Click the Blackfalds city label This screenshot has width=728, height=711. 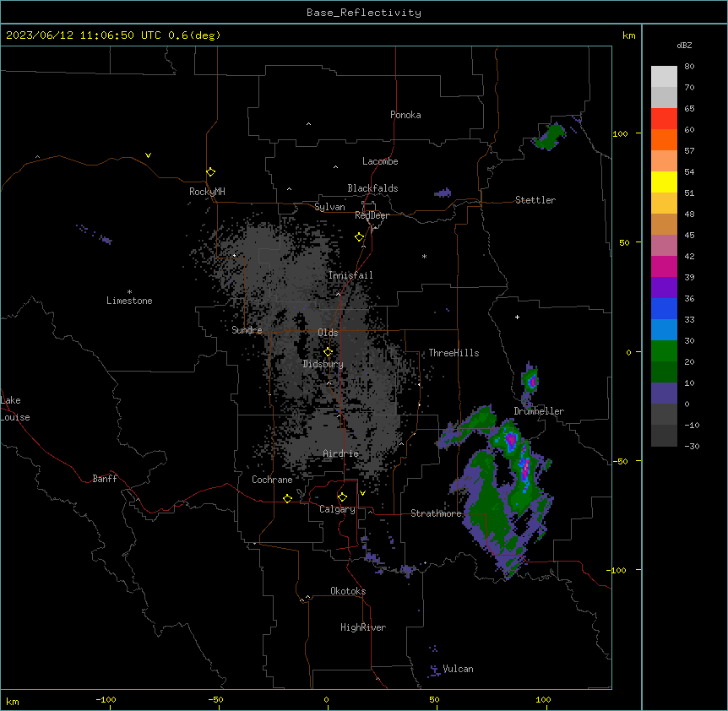(372, 188)
